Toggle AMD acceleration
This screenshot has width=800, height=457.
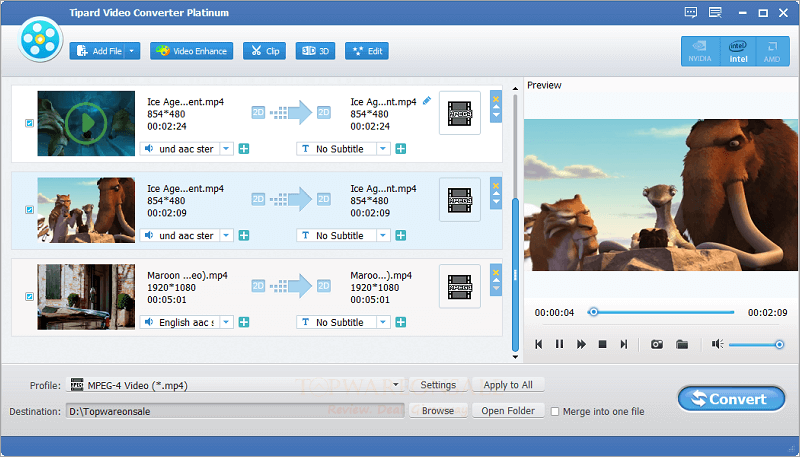click(x=772, y=51)
